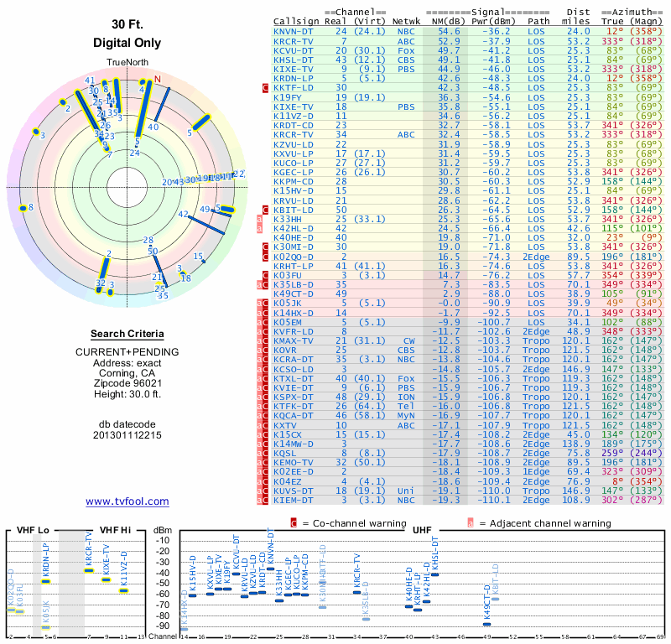671x644 pixels.
Task: Click the KRHT-LP callsign
Action: pos(293,266)
